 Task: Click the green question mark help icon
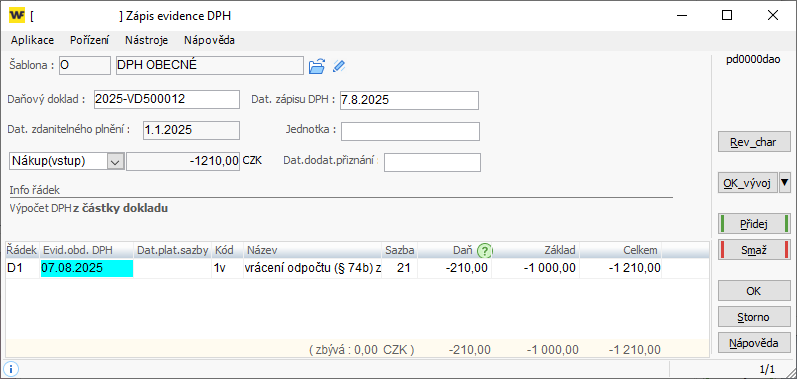[485, 250]
